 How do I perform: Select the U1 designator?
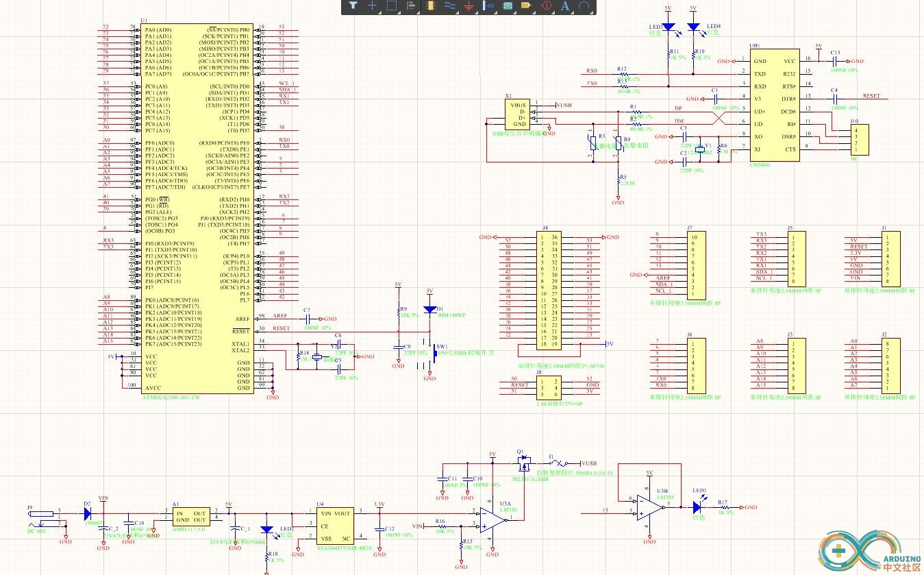point(143,21)
